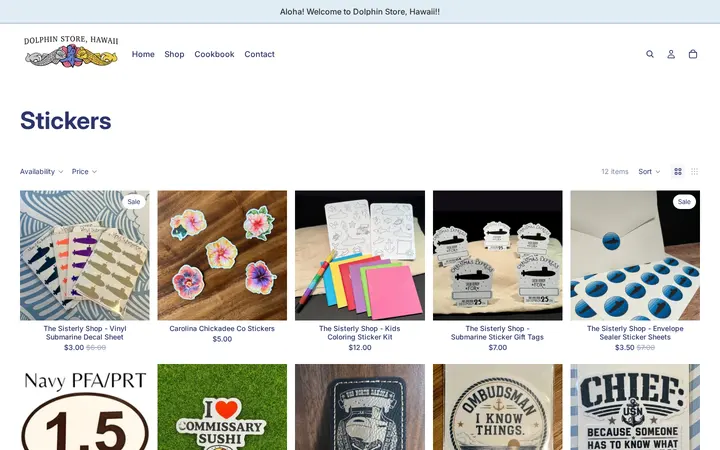Go to Home menu item

tap(143, 54)
